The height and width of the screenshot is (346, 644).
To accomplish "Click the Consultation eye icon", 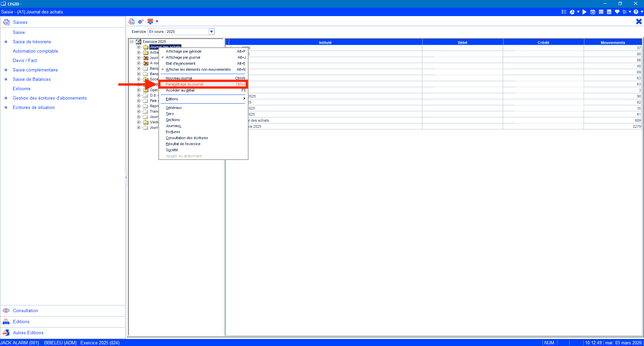I will 6,310.
